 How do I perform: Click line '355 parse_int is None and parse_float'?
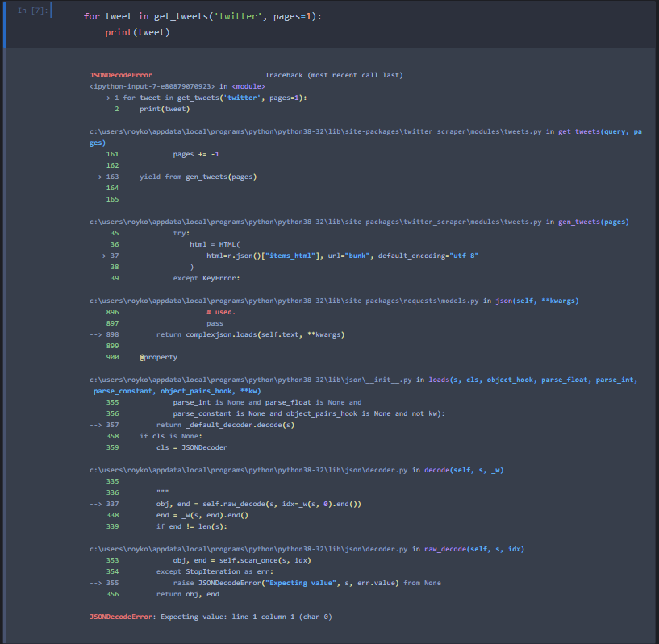coord(234,402)
